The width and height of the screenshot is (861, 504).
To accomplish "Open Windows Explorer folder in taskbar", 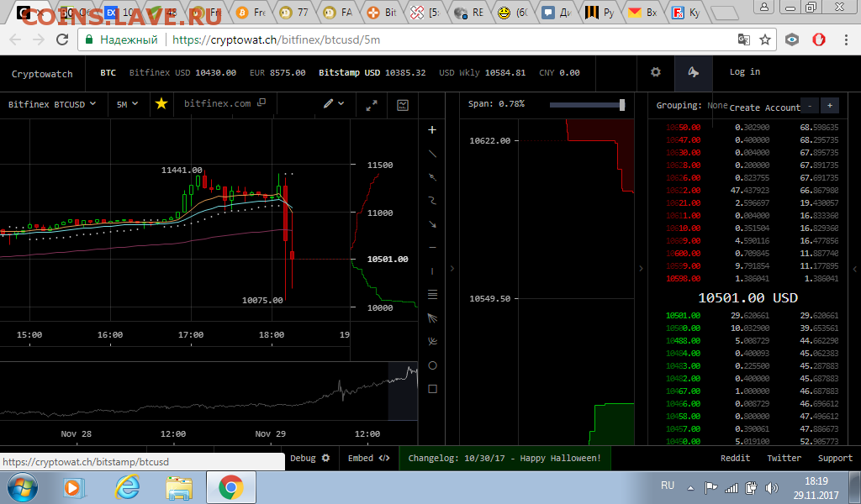I will (x=179, y=488).
